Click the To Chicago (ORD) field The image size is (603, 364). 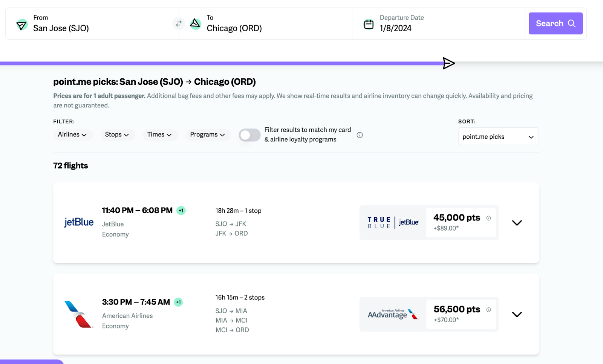click(266, 23)
